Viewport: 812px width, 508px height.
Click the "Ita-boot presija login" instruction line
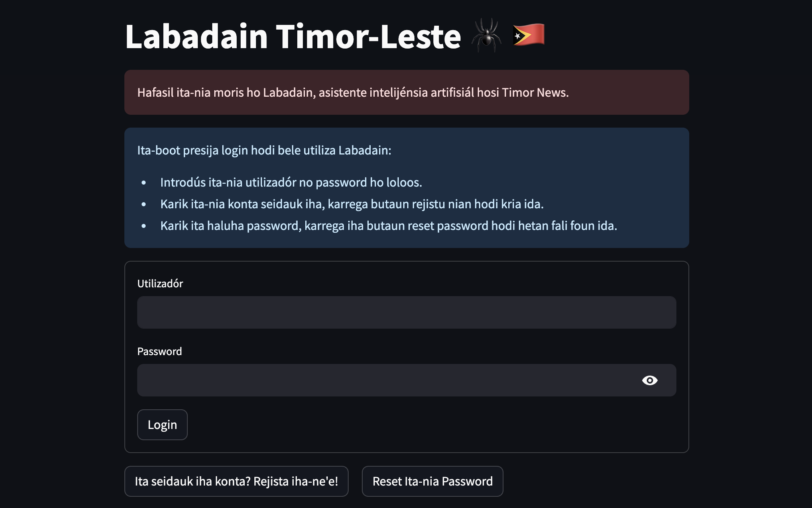click(x=264, y=150)
